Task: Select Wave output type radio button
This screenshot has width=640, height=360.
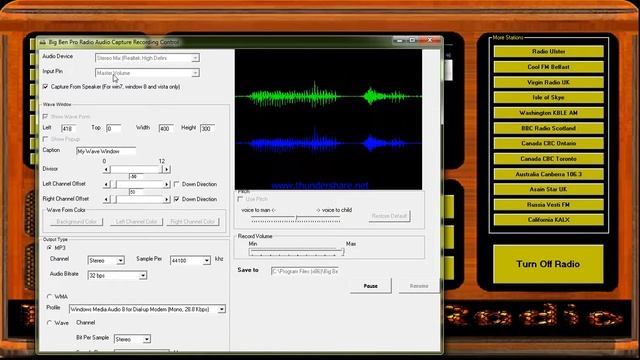Action: [x=49, y=323]
